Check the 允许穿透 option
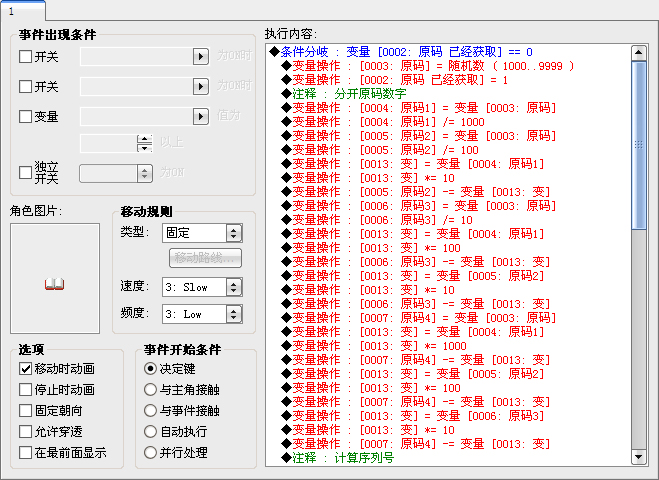This screenshot has width=659, height=480. (x=26, y=432)
